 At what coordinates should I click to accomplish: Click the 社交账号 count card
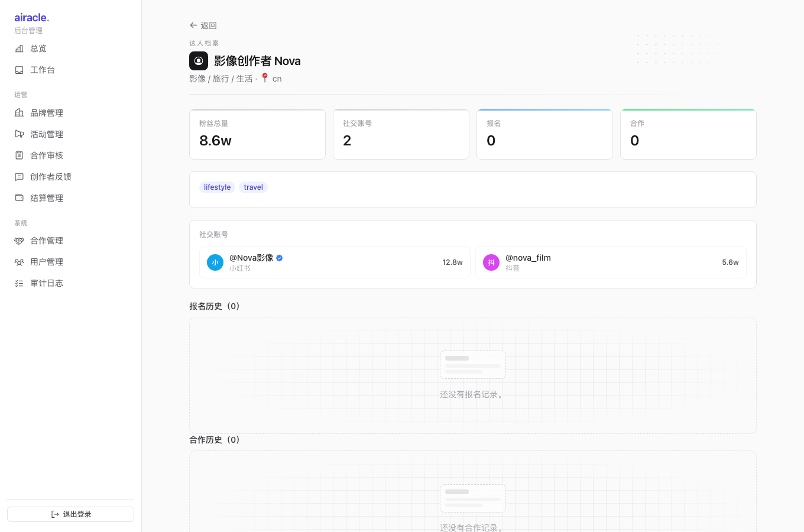[x=401, y=134]
